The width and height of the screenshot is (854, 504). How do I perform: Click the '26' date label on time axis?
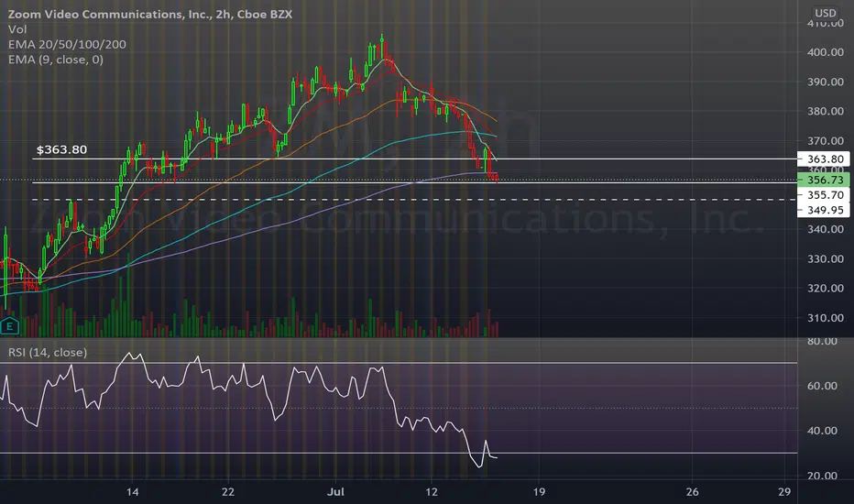click(x=692, y=492)
